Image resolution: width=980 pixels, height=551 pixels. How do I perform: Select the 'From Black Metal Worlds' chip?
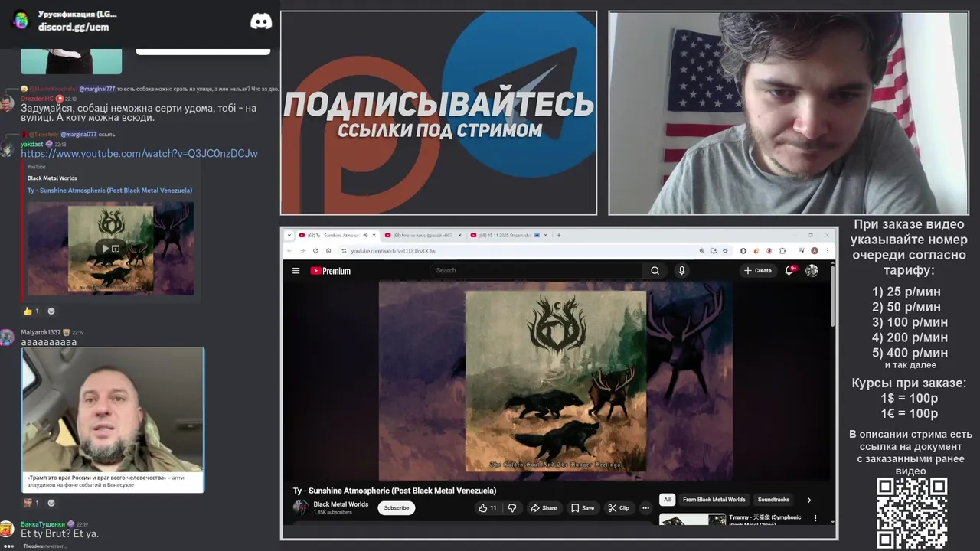point(714,500)
